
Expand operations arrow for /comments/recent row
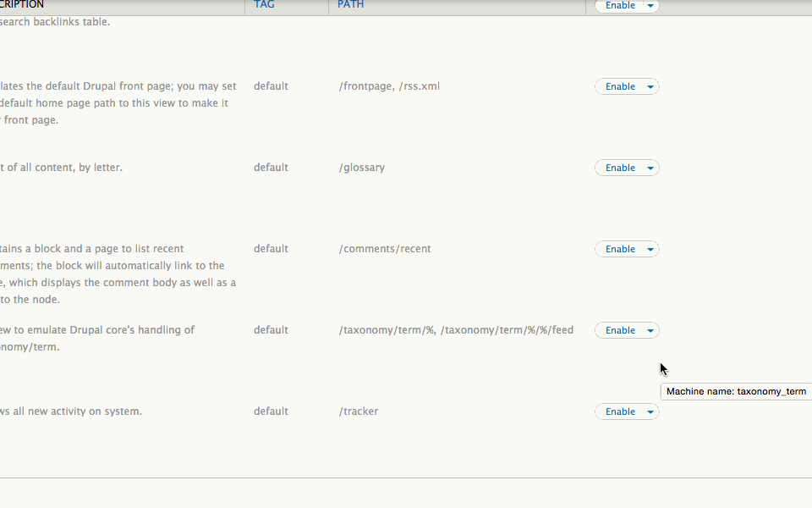[650, 249]
